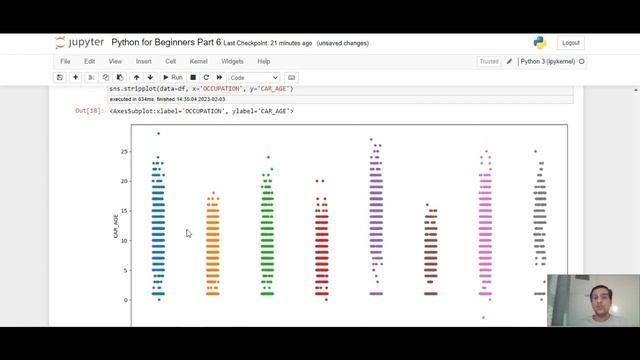Paste cells below icon

pos(120,78)
